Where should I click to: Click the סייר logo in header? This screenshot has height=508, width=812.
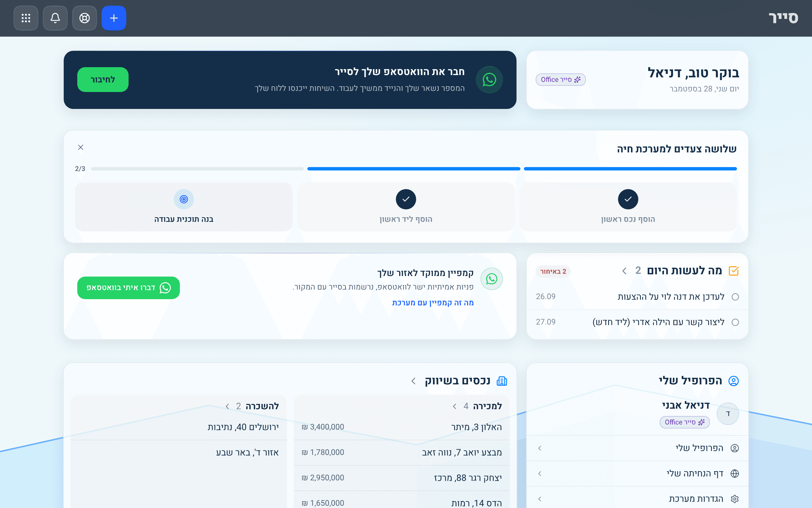(783, 18)
